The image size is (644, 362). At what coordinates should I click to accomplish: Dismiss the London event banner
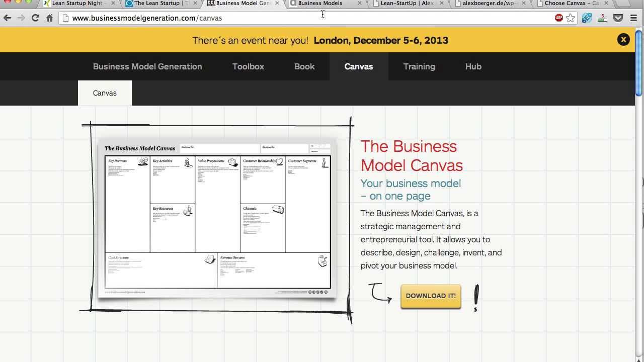pyautogui.click(x=623, y=40)
